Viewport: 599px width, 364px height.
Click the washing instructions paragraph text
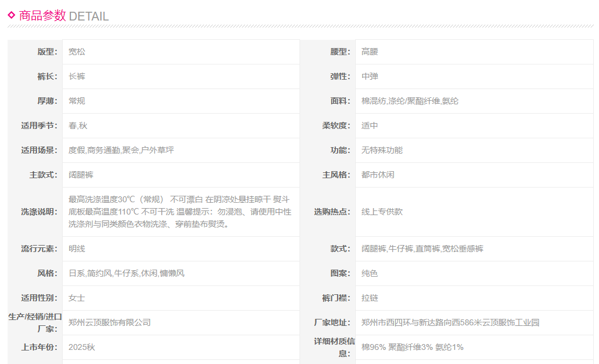179,212
